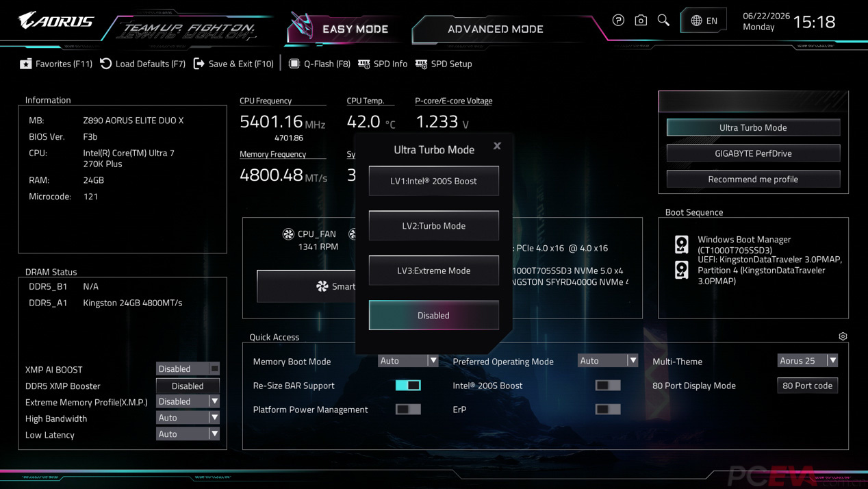
Task: Close the Ultra Turbo Mode dialog
Action: pos(497,145)
